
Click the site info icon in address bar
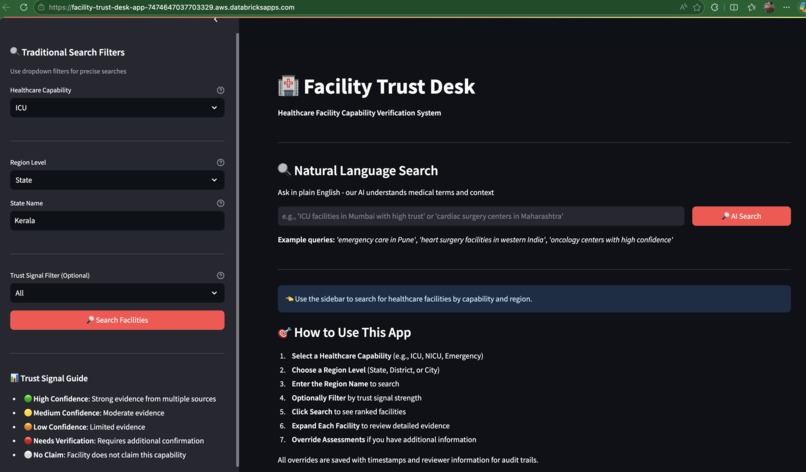pos(41,7)
